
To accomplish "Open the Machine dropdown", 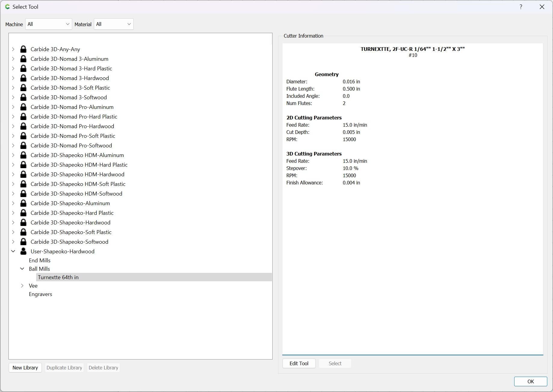I will (49, 24).
